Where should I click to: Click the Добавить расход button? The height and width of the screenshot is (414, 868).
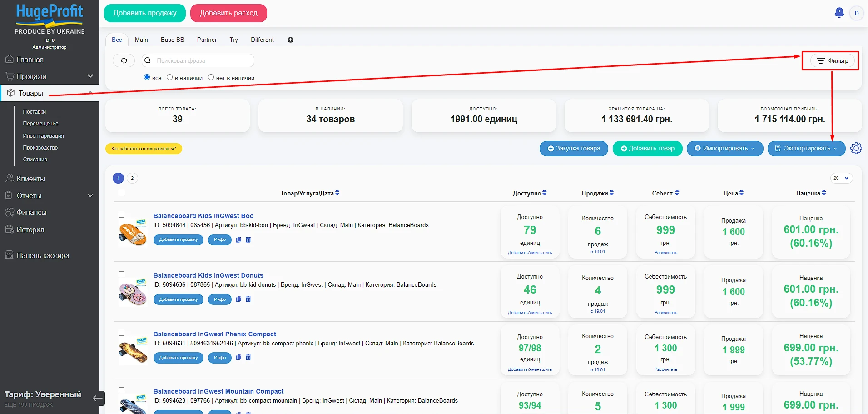(x=228, y=13)
